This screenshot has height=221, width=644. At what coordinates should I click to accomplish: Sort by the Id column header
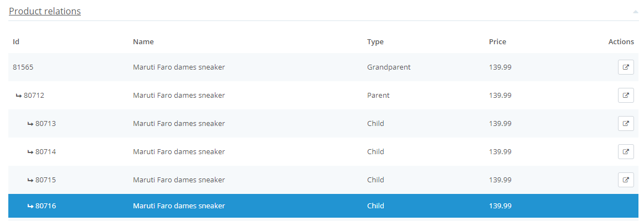pyautogui.click(x=17, y=42)
